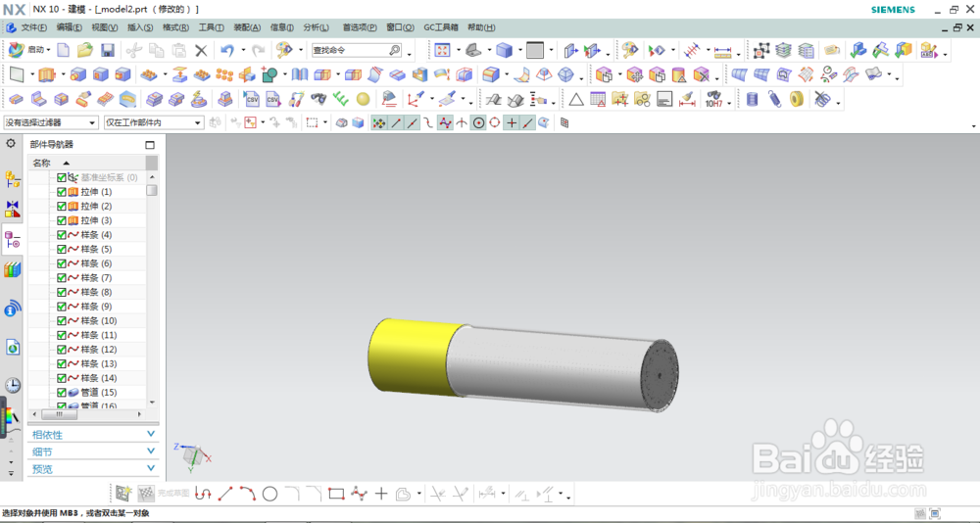Image resolution: width=980 pixels, height=523 pixels.
Task: Open the GC工具箱 menu
Action: tap(441, 27)
